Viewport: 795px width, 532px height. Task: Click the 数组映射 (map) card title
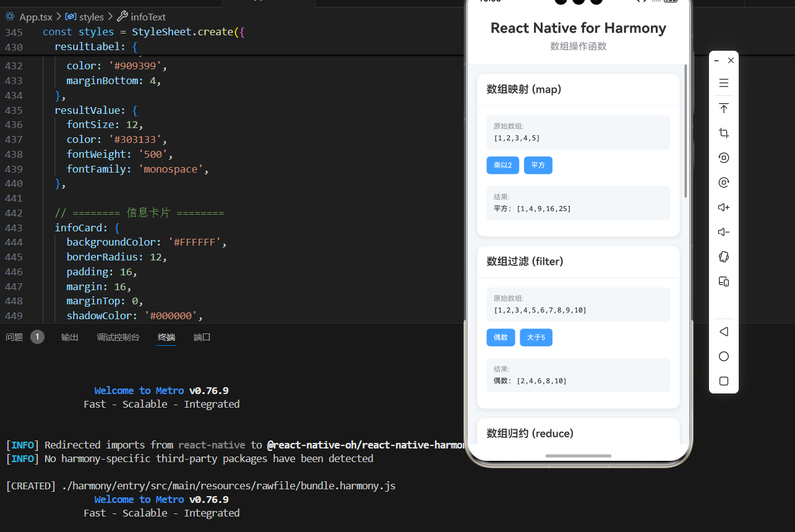point(524,89)
